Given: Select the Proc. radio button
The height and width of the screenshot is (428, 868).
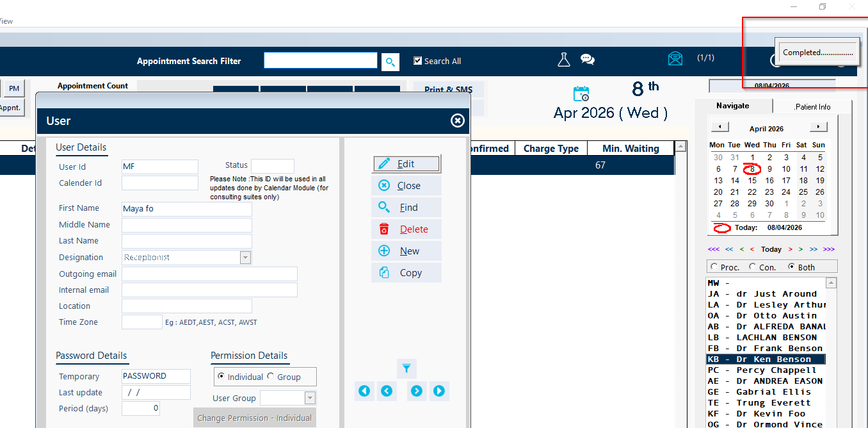Looking at the screenshot, I should [x=714, y=267].
